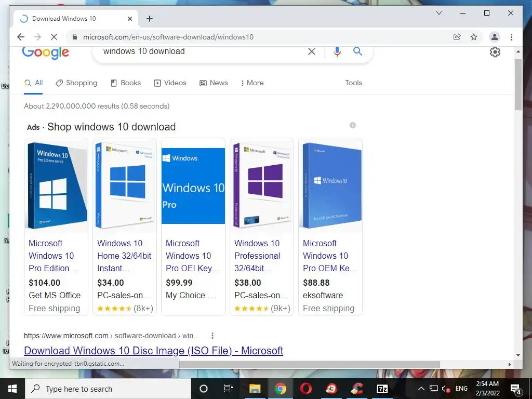Image resolution: width=532 pixels, height=399 pixels.
Task: Open a new browser tab
Action: click(x=149, y=19)
